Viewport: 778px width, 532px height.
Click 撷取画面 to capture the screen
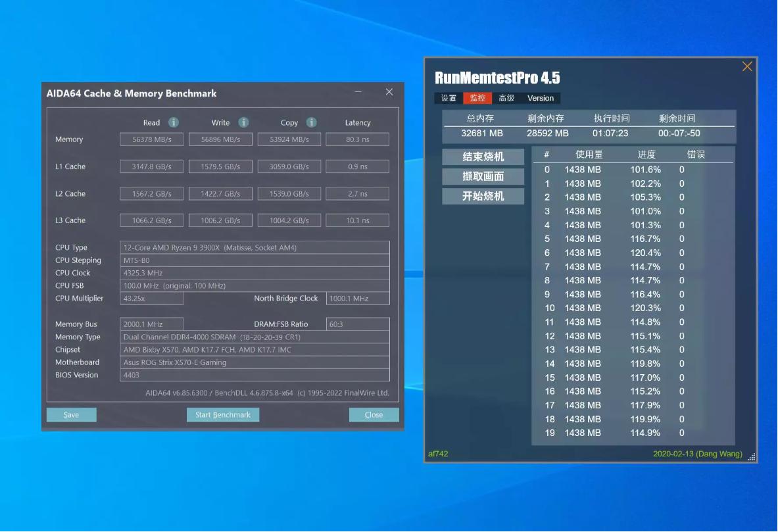pyautogui.click(x=483, y=176)
